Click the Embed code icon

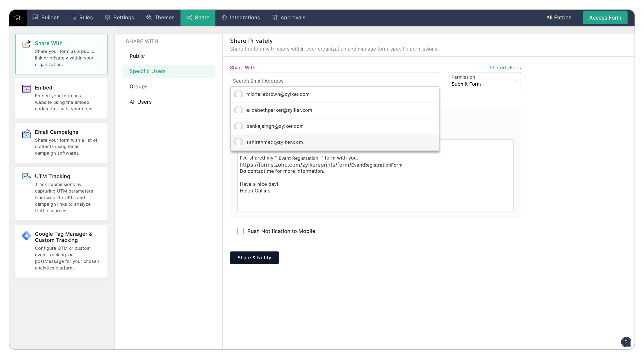pos(26,89)
